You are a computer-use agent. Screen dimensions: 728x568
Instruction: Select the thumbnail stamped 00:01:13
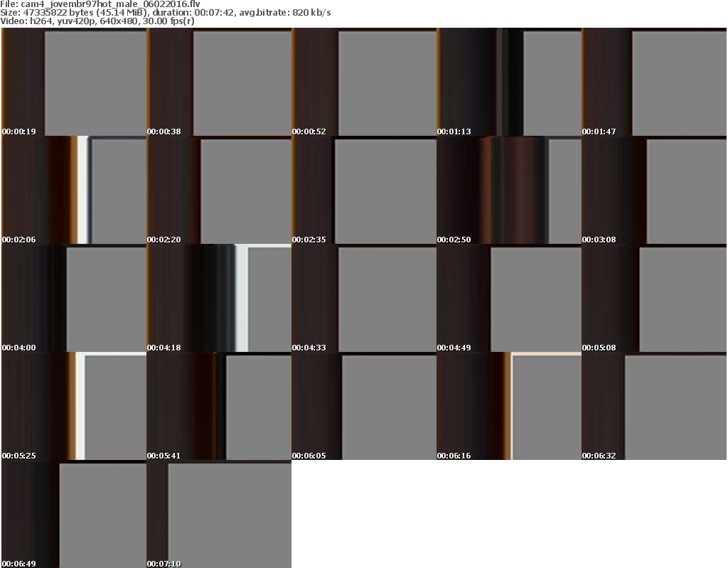509,82
